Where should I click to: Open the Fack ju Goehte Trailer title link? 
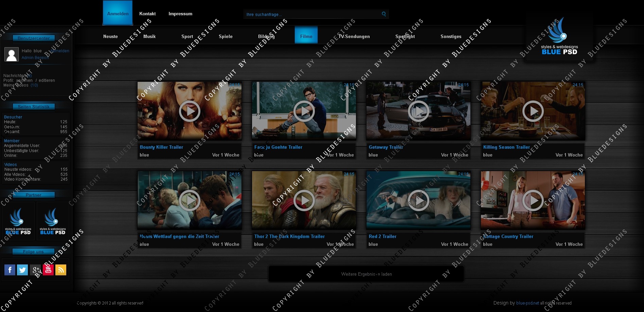click(x=278, y=147)
